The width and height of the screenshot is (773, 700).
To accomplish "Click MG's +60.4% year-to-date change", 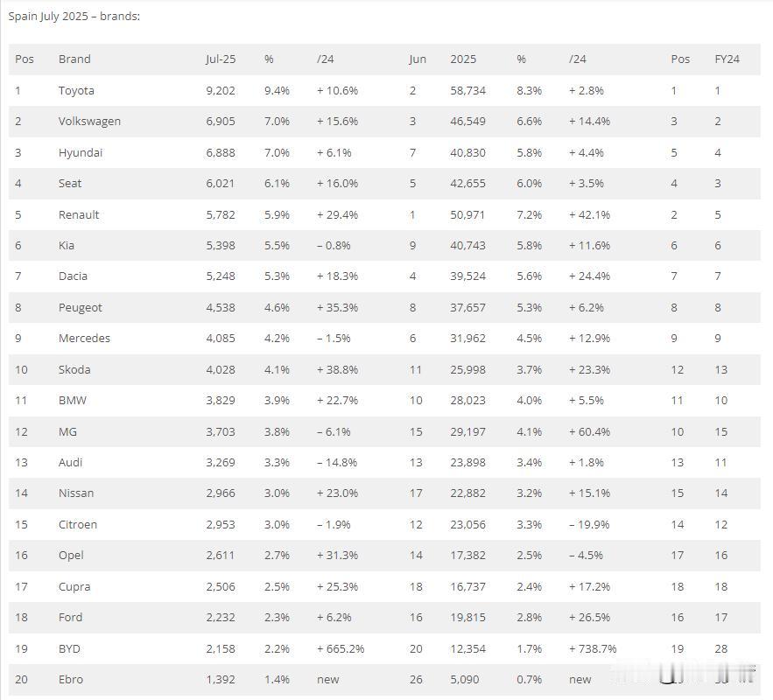I will tap(590, 431).
